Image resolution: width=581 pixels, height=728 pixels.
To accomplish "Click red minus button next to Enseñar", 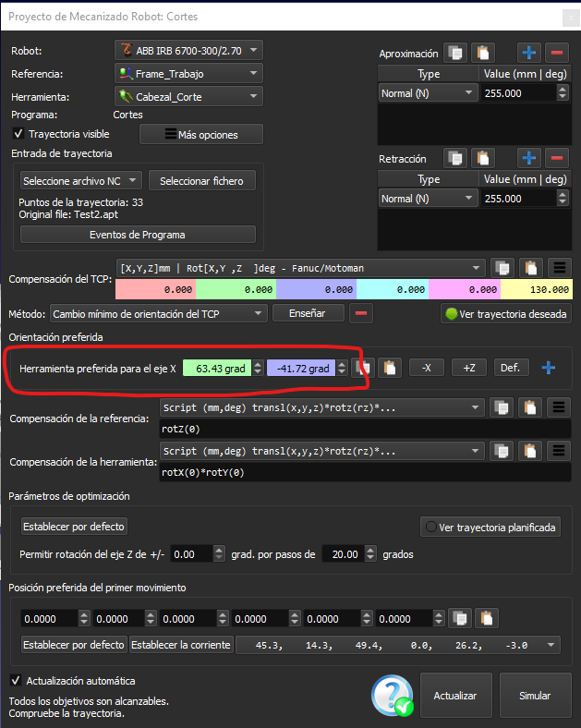I will click(x=361, y=313).
